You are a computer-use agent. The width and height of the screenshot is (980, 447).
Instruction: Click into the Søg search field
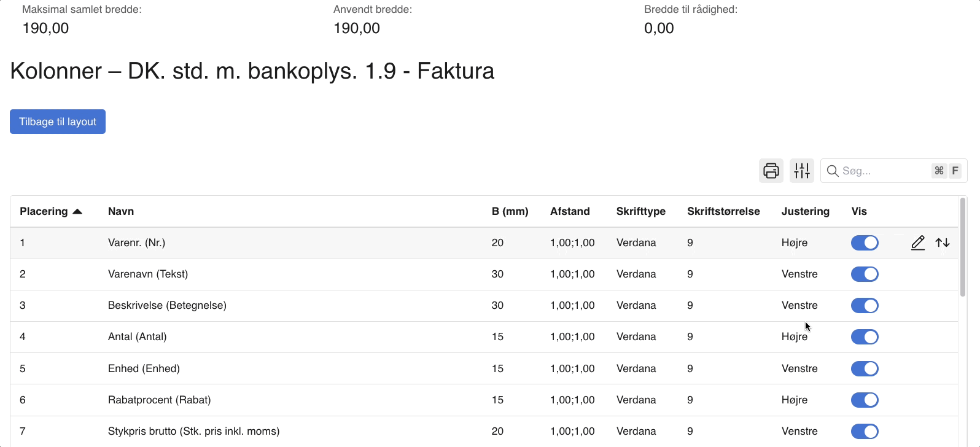click(884, 171)
